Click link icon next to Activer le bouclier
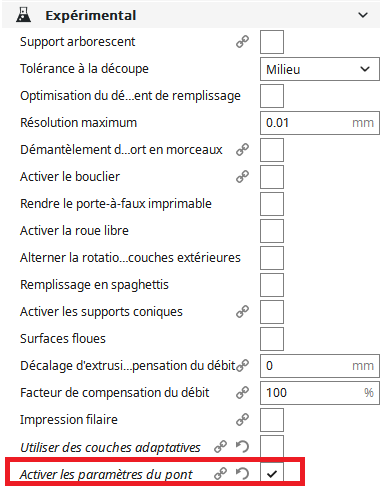This screenshot has width=388, height=487. click(242, 177)
